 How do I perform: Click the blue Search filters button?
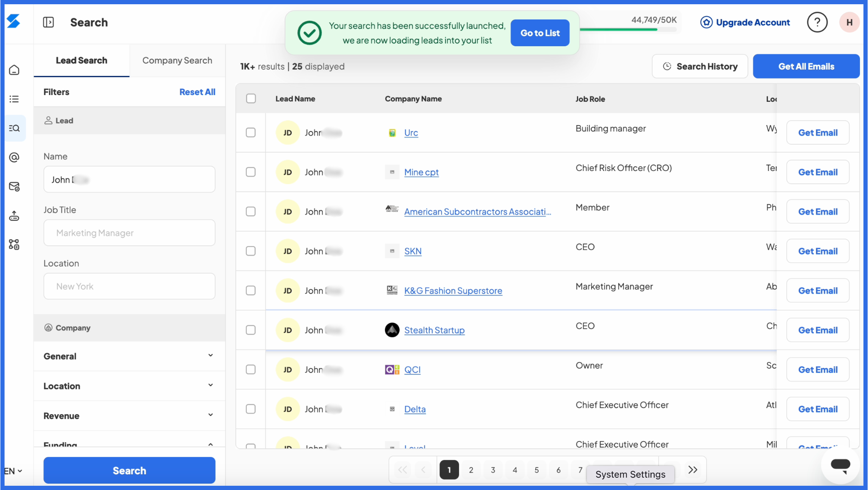tap(129, 470)
